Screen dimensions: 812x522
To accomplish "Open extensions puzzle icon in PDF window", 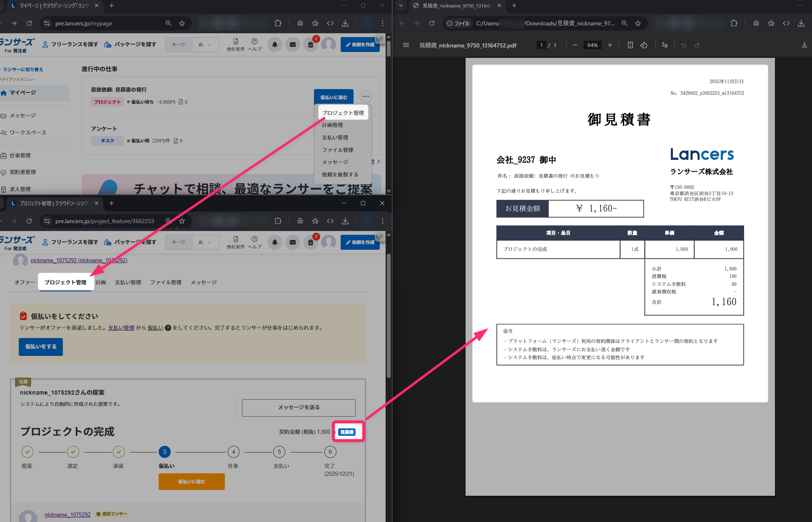I will tap(734, 23).
